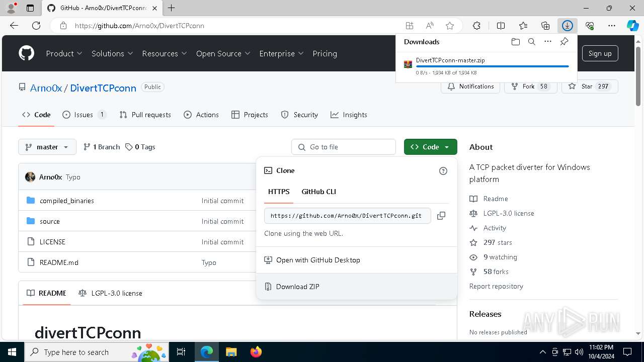Open a new browser tab

(172, 8)
